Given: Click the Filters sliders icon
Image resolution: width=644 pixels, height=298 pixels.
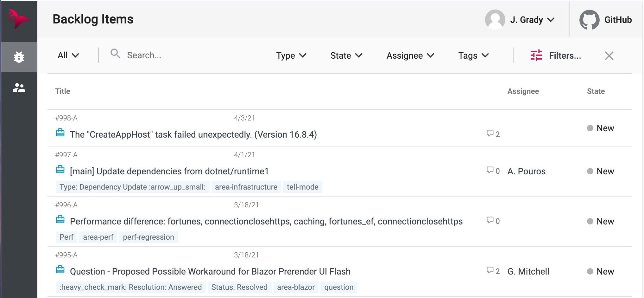Looking at the screenshot, I should tap(536, 55).
